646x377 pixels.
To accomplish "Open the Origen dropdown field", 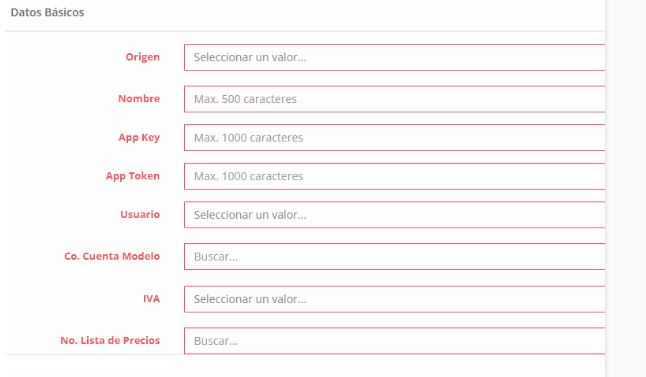I will pyautogui.click(x=394, y=57).
